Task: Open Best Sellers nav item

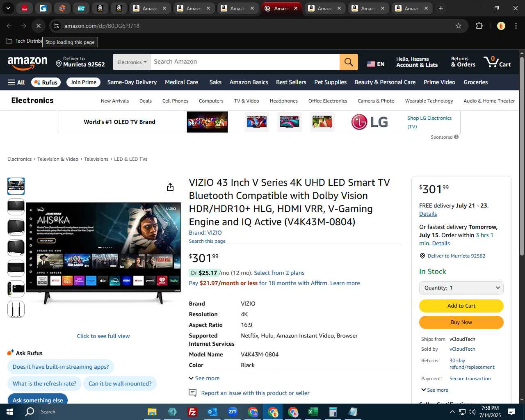Action: [291, 82]
